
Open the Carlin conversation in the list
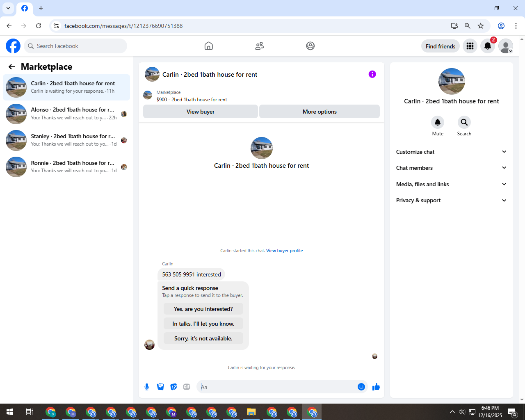pyautogui.click(x=66, y=87)
